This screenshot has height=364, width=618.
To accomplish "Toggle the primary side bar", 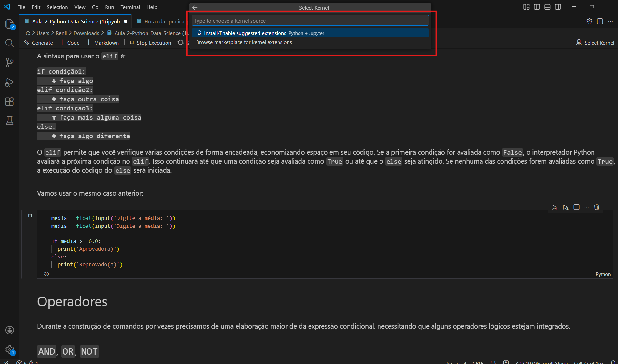I will point(537,7).
